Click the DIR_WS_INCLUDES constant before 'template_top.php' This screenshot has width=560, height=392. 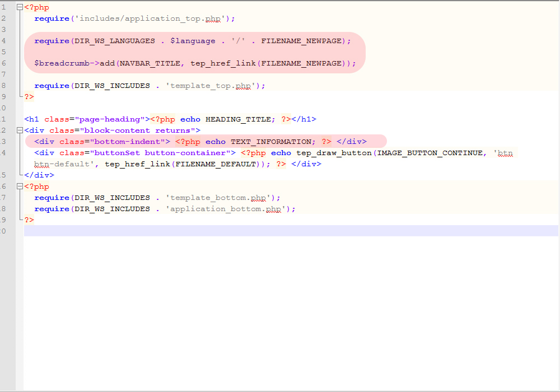click(x=112, y=86)
